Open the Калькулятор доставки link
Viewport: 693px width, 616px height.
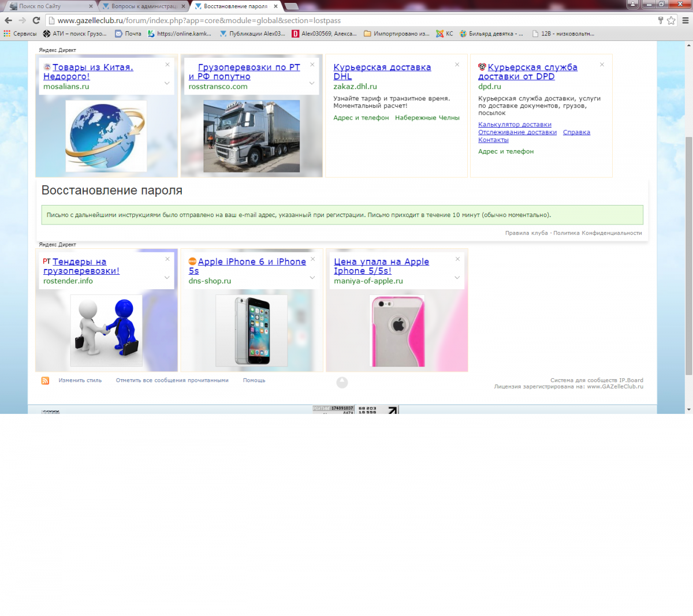(x=515, y=125)
